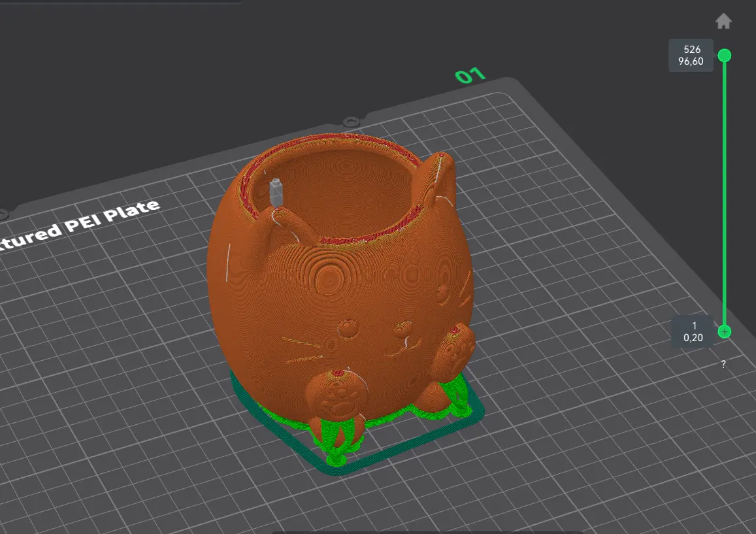Image resolution: width=756 pixels, height=534 pixels.
Task: Click the layer 1 height 0,20 label
Action: 693,331
